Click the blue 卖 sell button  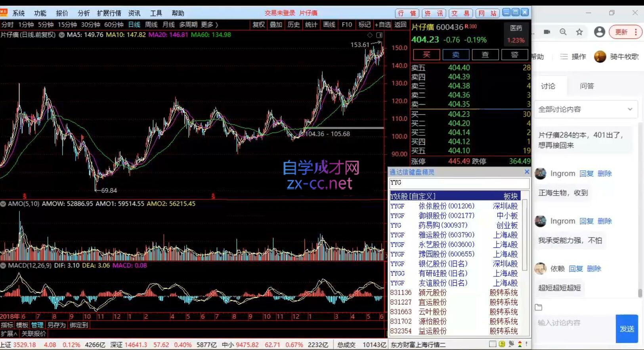point(456,55)
